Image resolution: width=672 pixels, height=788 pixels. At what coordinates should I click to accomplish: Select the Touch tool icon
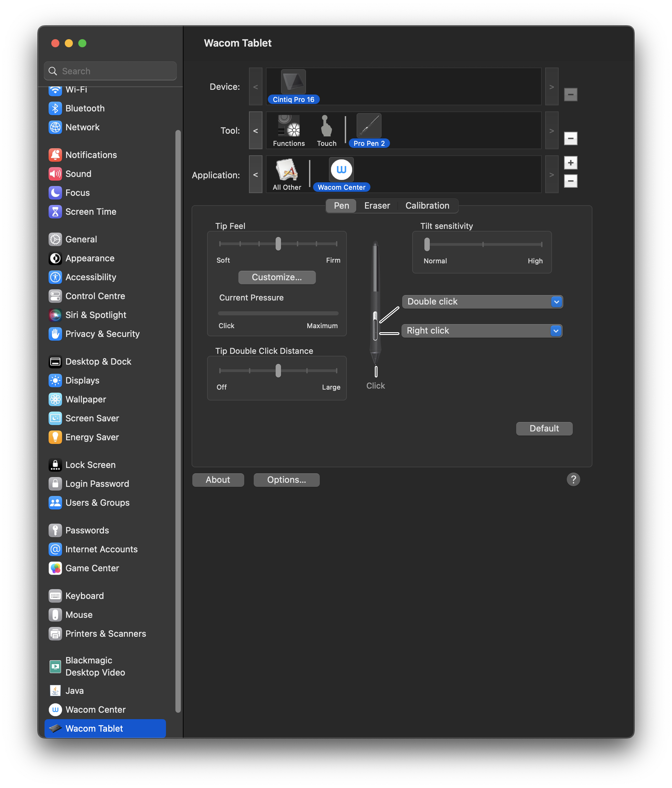(326, 126)
